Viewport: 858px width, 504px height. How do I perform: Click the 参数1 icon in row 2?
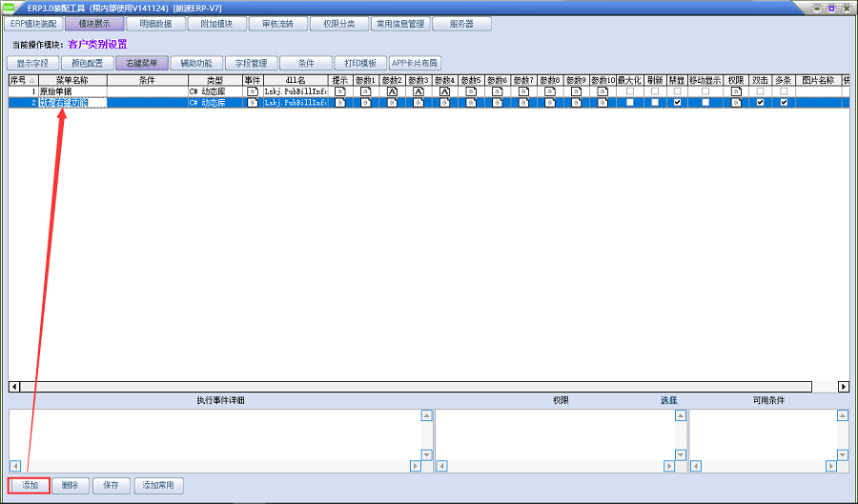click(x=366, y=103)
